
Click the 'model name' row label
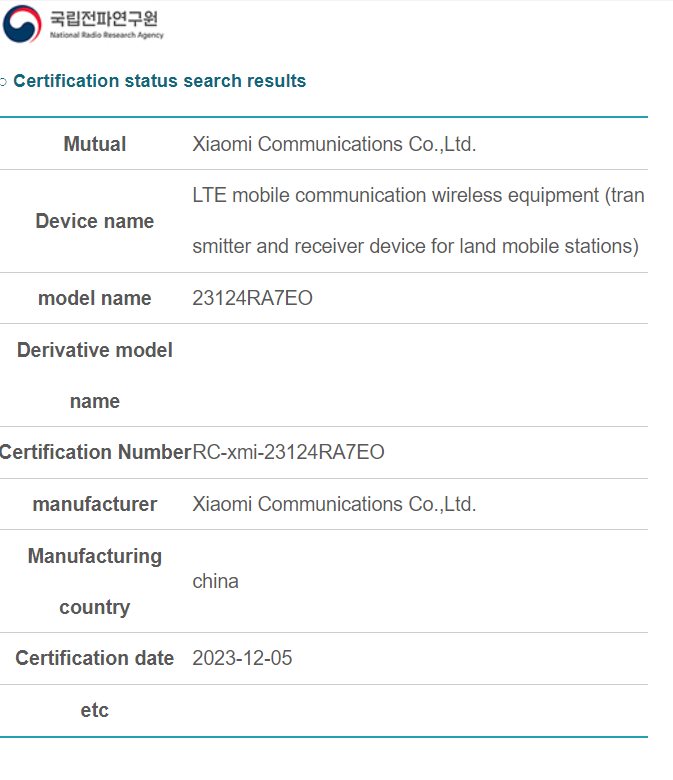95,298
